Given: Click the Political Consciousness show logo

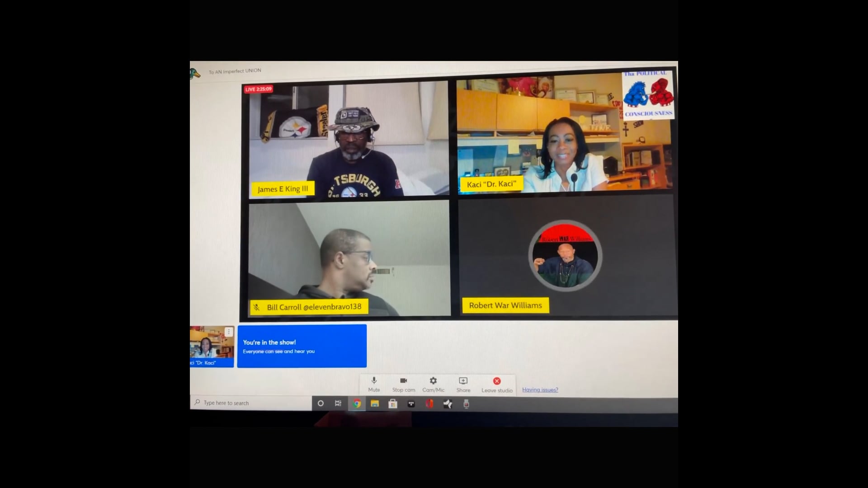Looking at the screenshot, I should click(x=648, y=94).
